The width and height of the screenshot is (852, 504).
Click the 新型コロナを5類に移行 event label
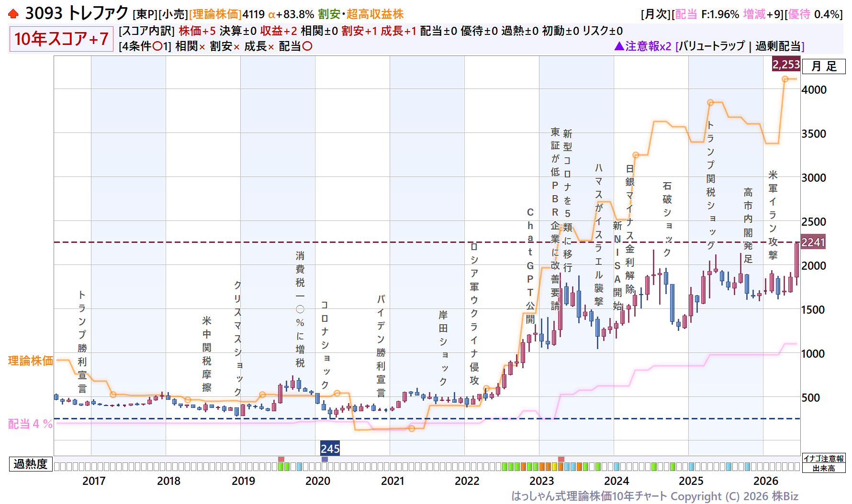click(568, 200)
